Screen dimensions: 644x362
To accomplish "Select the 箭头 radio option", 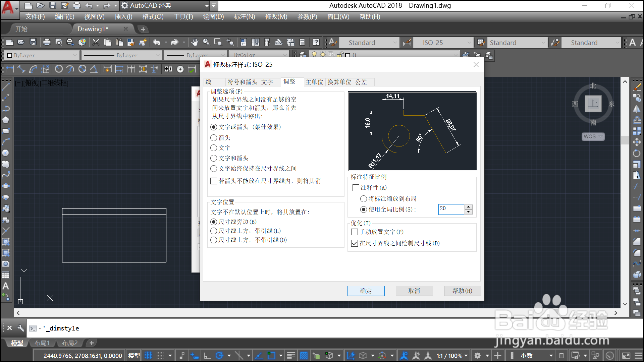I will [220, 138].
